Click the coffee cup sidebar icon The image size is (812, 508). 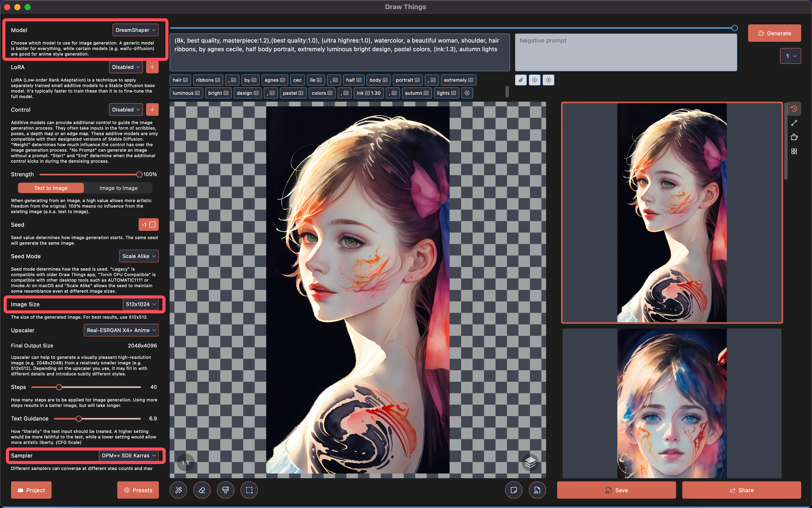coord(794,137)
